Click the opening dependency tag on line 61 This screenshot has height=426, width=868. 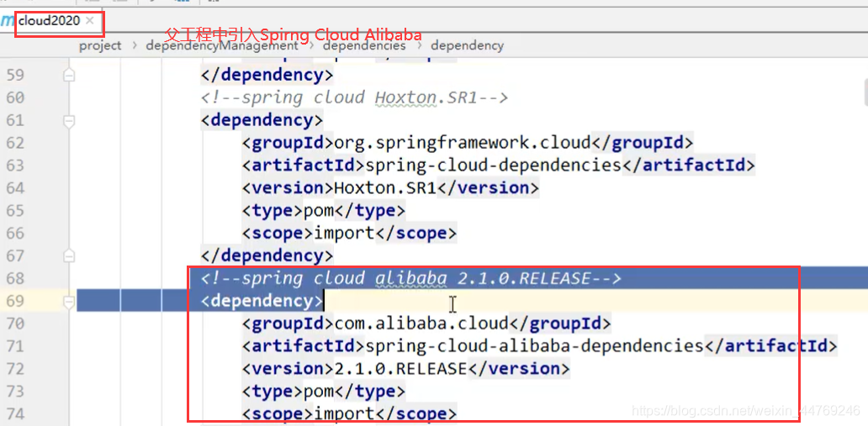click(262, 120)
